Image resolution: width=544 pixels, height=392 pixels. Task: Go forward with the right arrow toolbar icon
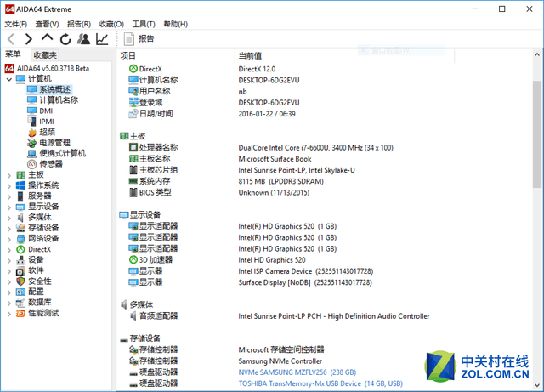coord(29,39)
